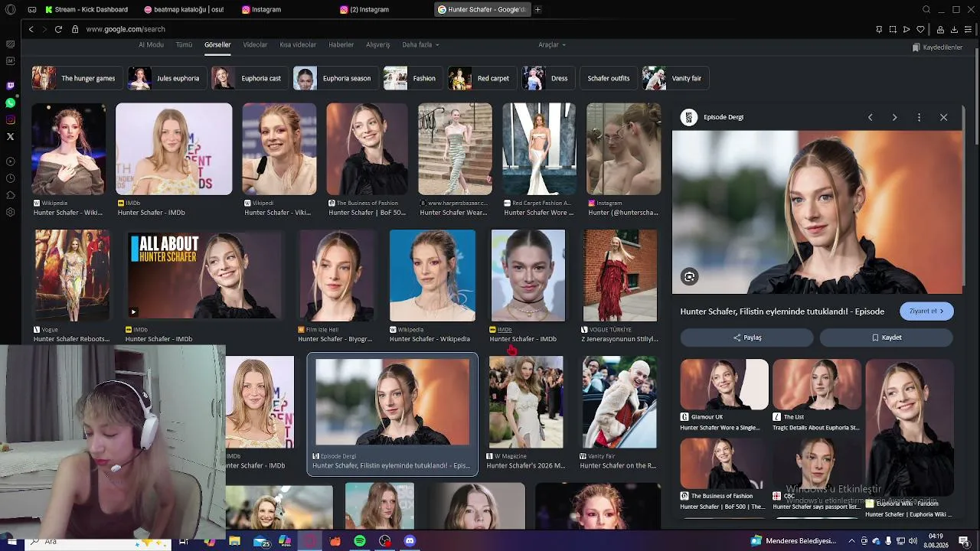
Task: Click the Ziyaret et button
Action: pos(926,311)
